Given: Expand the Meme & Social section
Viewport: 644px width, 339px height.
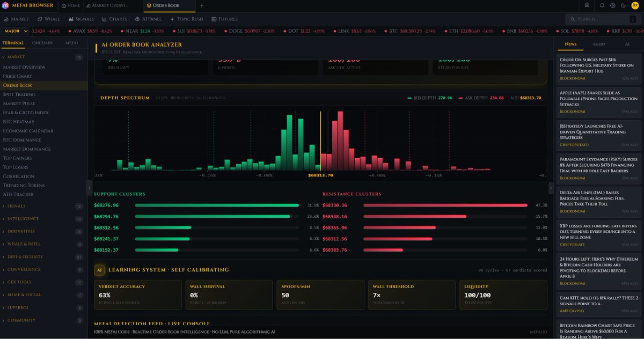Looking at the screenshot, I should click(x=43, y=295).
